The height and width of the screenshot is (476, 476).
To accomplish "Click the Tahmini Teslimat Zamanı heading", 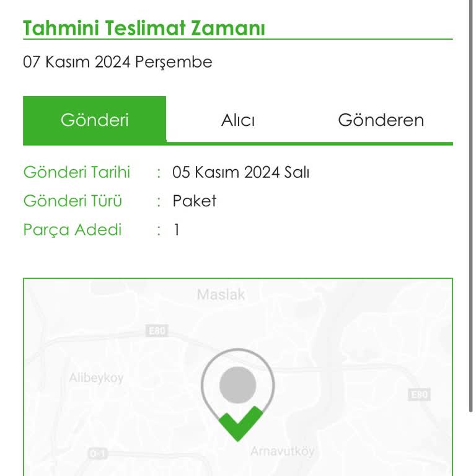I will [144, 28].
